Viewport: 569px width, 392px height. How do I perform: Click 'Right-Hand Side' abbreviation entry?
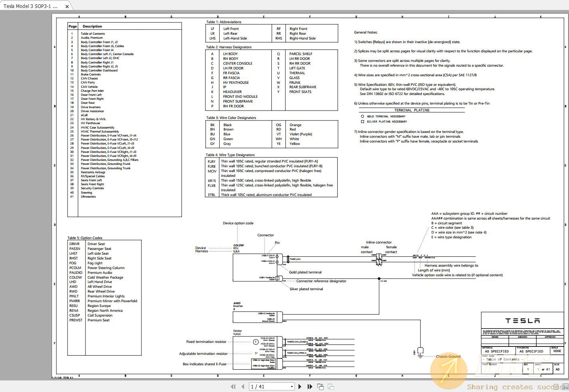click(302, 38)
